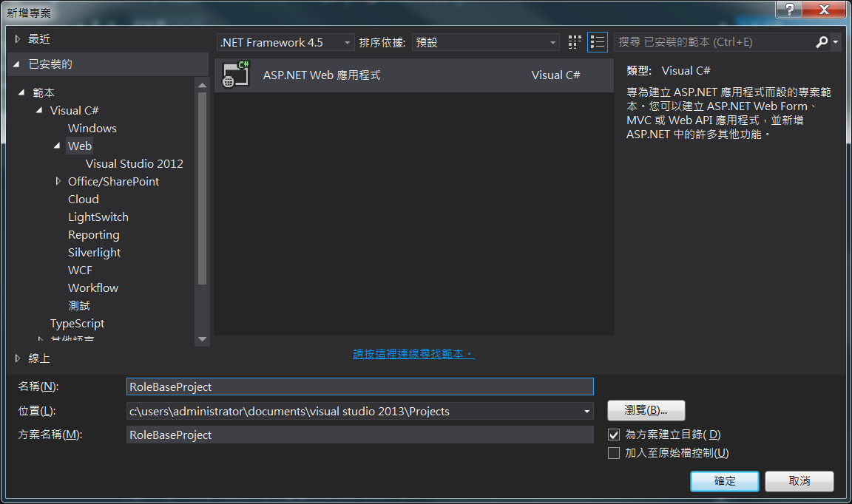Image resolution: width=852 pixels, height=504 pixels.
Task: Close the 新增專案 dialog
Action: [824, 9]
